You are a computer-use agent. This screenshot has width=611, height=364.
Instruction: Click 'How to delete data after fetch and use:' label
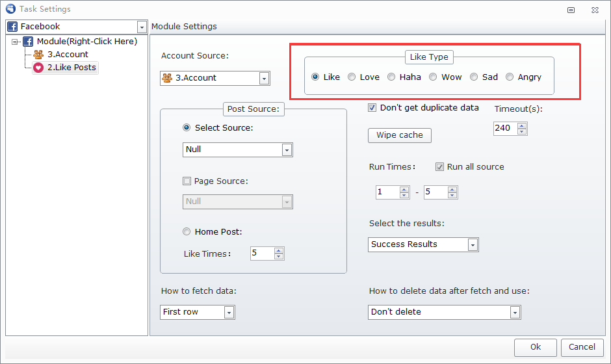pyautogui.click(x=449, y=291)
